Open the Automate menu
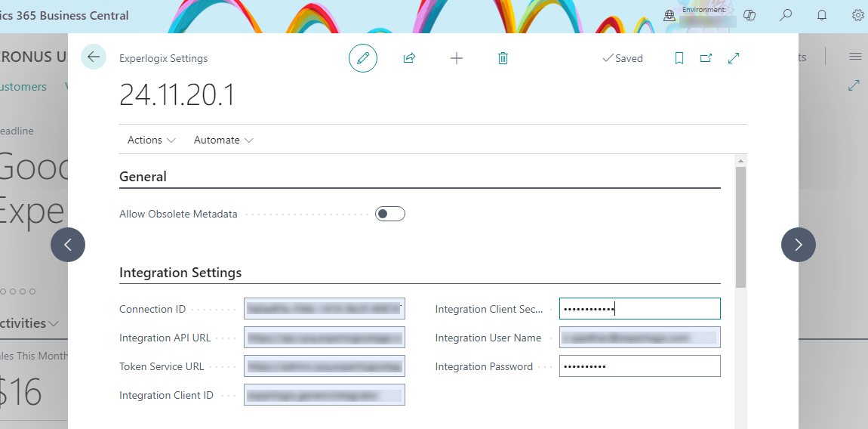This screenshot has width=868, height=429. point(223,140)
